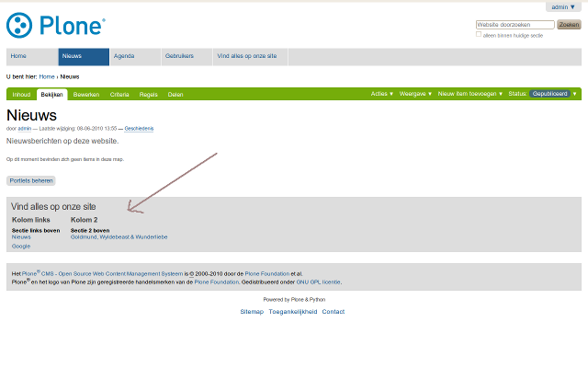Click the website search field
Image resolution: width=588 pixels, height=368 pixels.
click(x=514, y=25)
